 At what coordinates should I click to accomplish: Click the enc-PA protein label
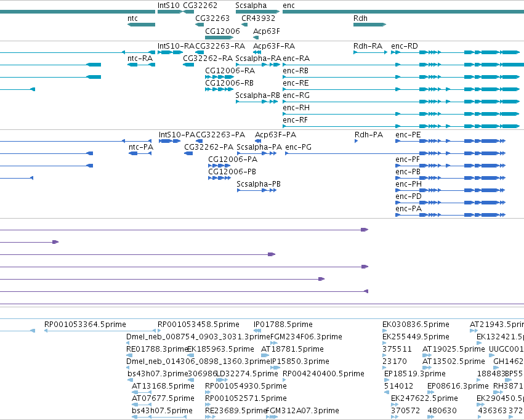tap(408, 209)
